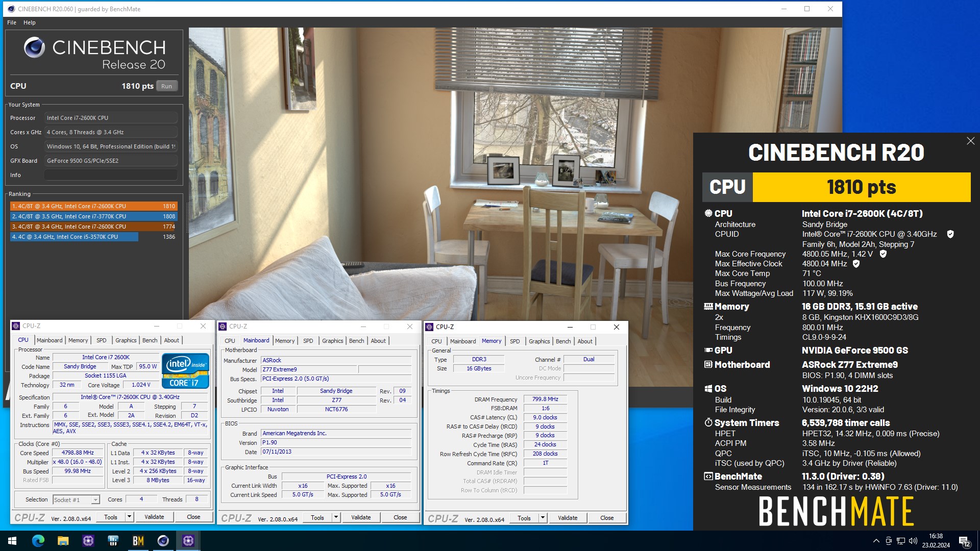980x551 pixels.
Task: Select ranking row 3 scoring 1774
Action: click(x=93, y=227)
